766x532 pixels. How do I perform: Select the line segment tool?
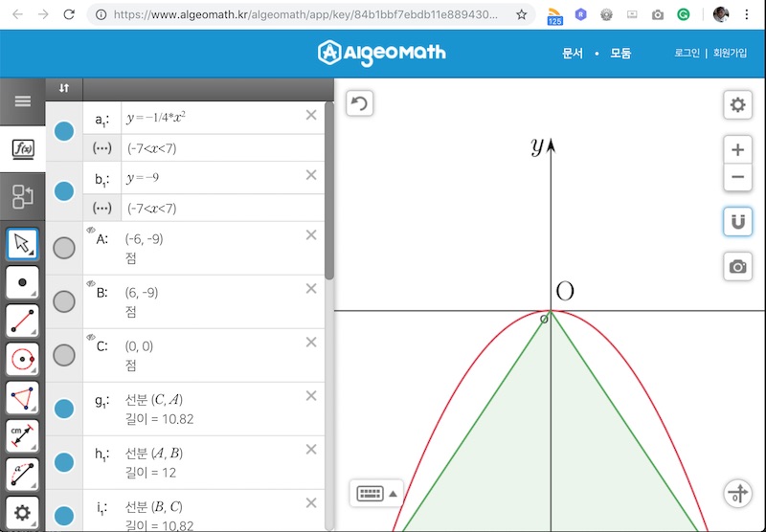click(x=22, y=321)
